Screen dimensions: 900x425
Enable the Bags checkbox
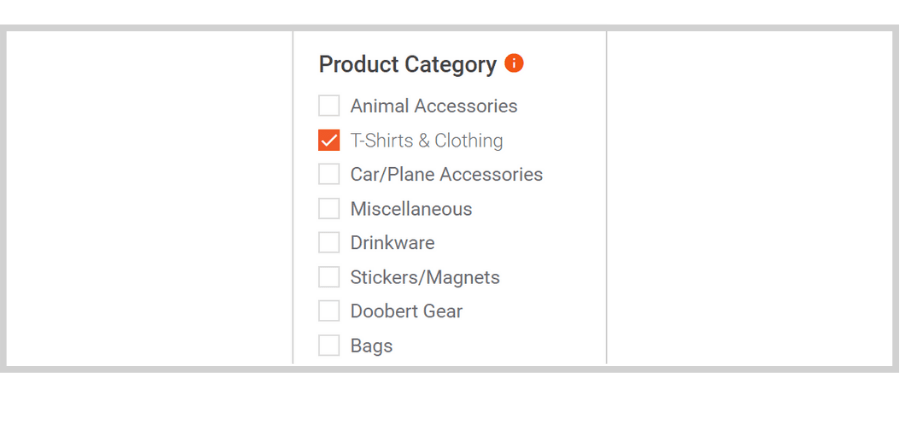(x=329, y=345)
